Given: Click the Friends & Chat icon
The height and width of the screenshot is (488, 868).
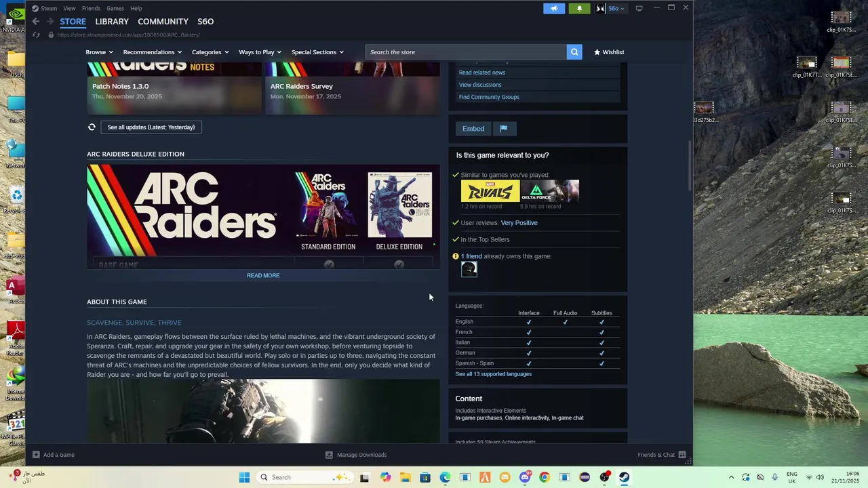Looking at the screenshot, I should click(x=682, y=455).
